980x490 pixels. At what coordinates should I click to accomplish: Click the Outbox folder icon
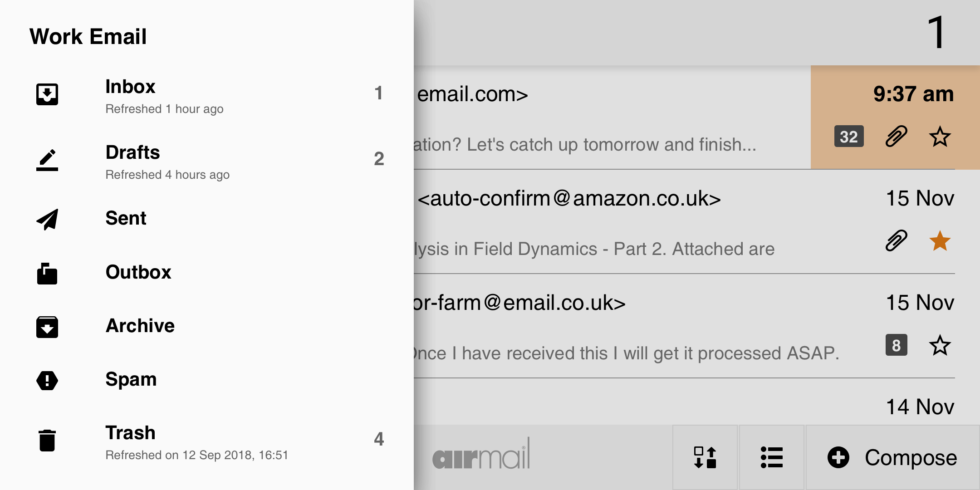[47, 274]
